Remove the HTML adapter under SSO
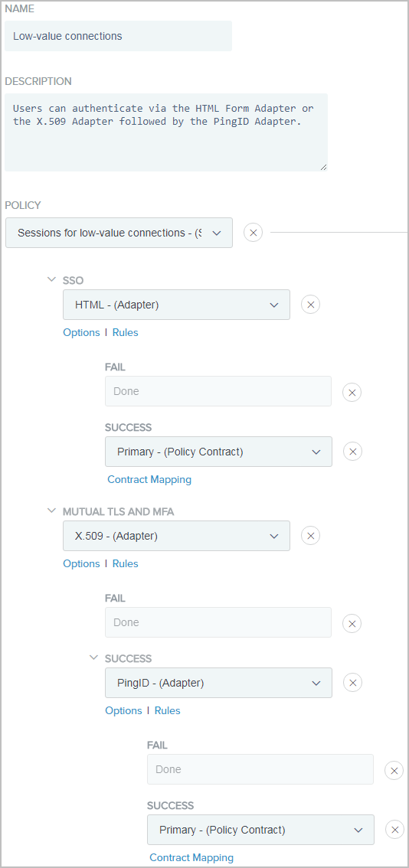The image size is (409, 868). pyautogui.click(x=310, y=305)
